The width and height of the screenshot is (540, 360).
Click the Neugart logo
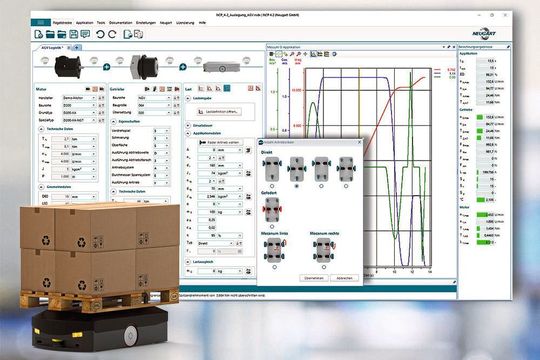(x=484, y=33)
